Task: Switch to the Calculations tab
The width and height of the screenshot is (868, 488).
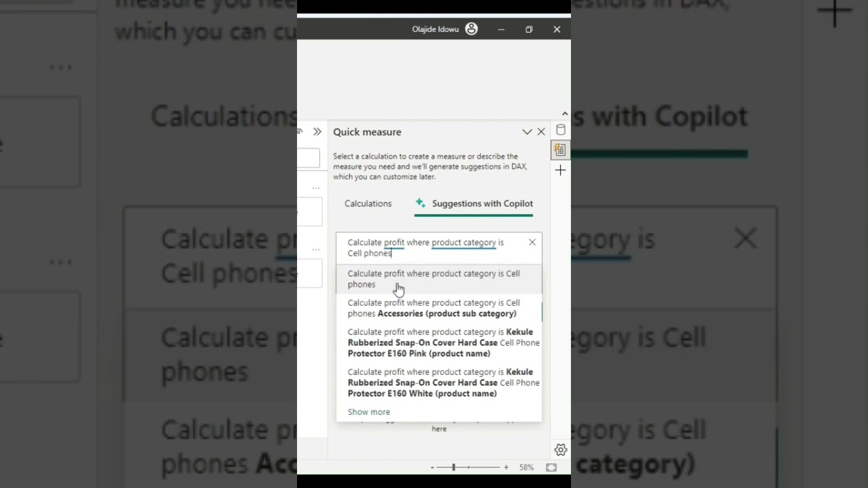Action: [x=368, y=203]
